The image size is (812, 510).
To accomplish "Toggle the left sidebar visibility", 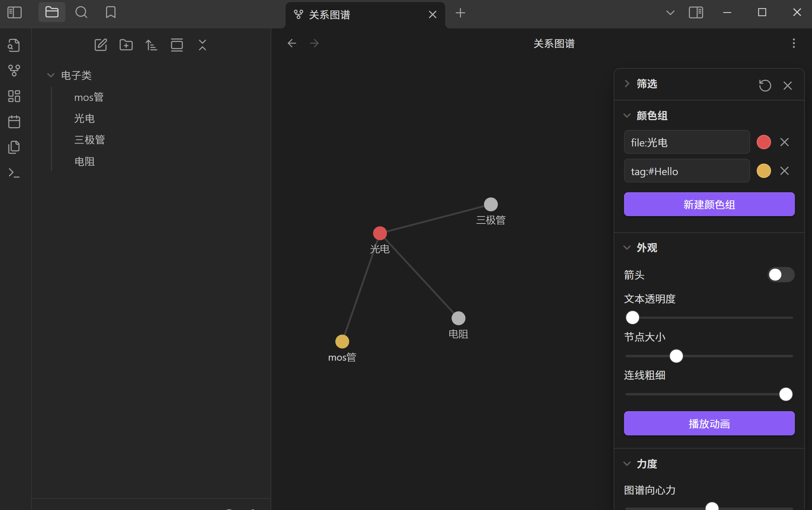I will click(14, 13).
